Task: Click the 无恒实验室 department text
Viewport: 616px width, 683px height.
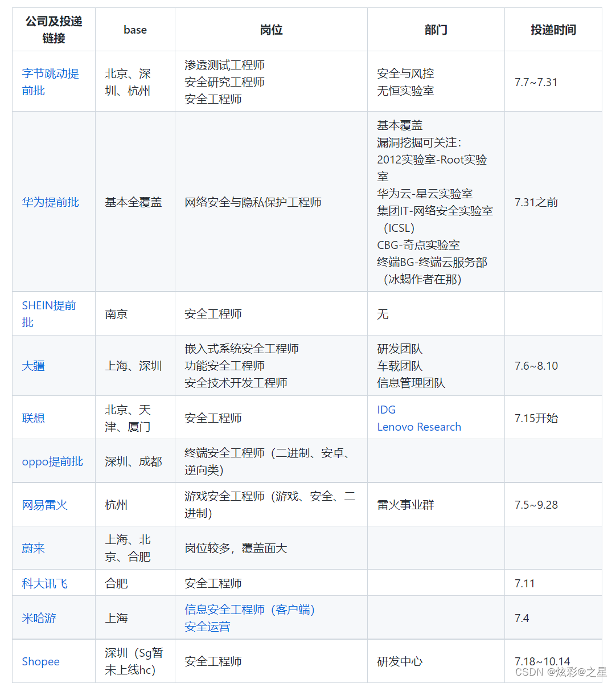Action: point(405,91)
